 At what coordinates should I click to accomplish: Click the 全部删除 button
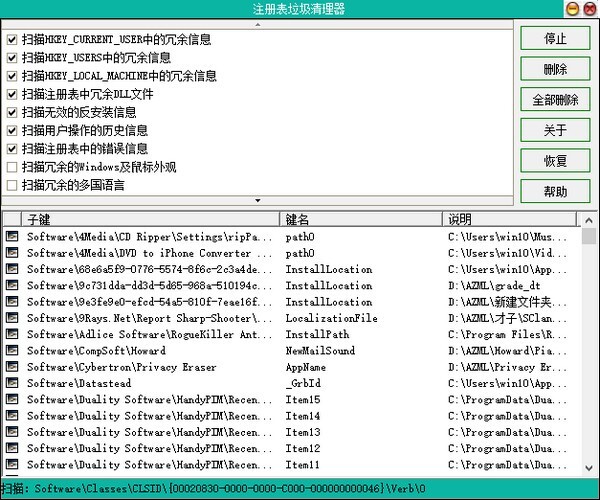click(x=555, y=99)
